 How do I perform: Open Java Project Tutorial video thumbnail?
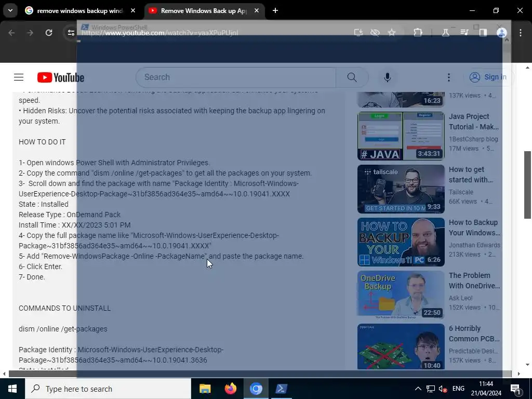point(401,136)
